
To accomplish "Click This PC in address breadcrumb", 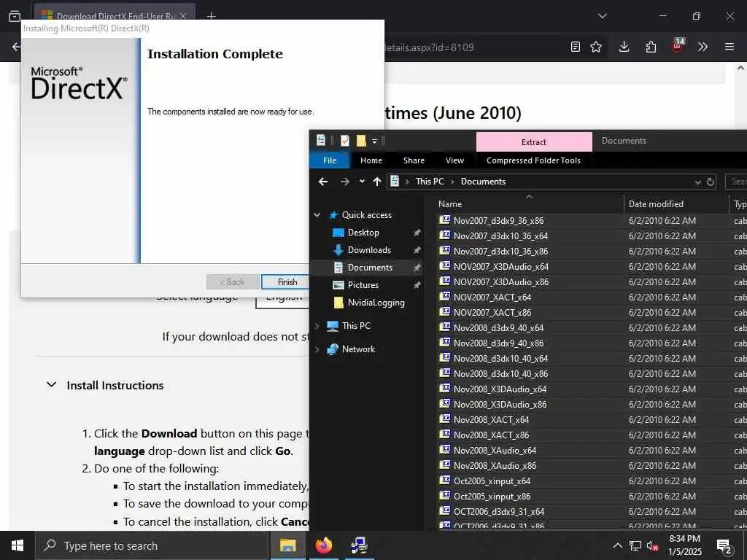I will pos(429,182).
